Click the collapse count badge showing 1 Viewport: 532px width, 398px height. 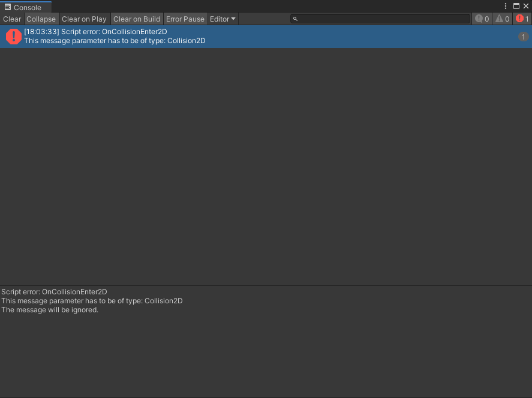[x=523, y=37]
